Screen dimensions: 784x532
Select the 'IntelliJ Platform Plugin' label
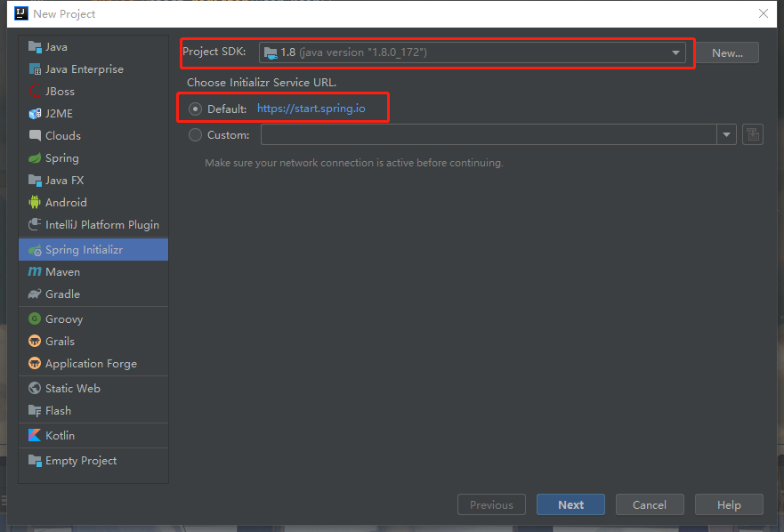102,225
